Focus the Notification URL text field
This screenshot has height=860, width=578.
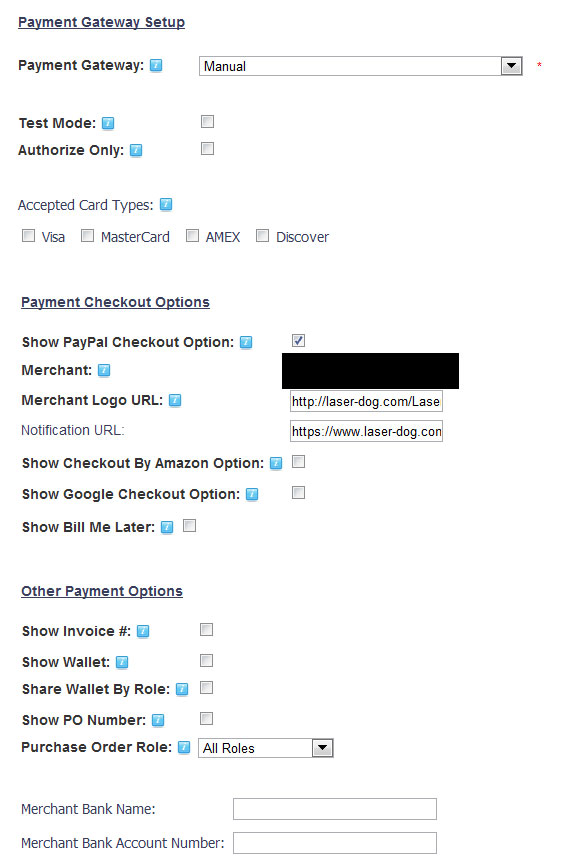point(366,432)
